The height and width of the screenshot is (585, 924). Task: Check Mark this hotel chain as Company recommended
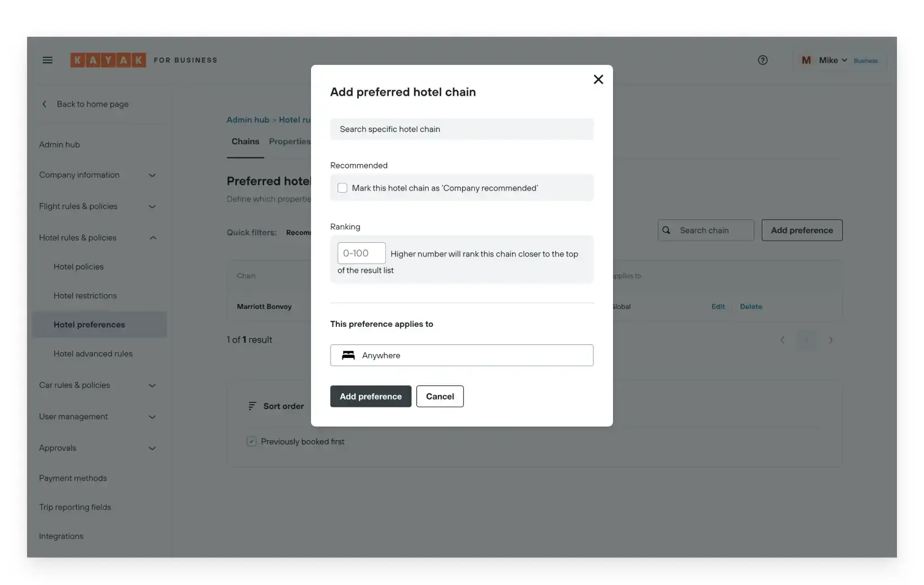click(x=342, y=188)
